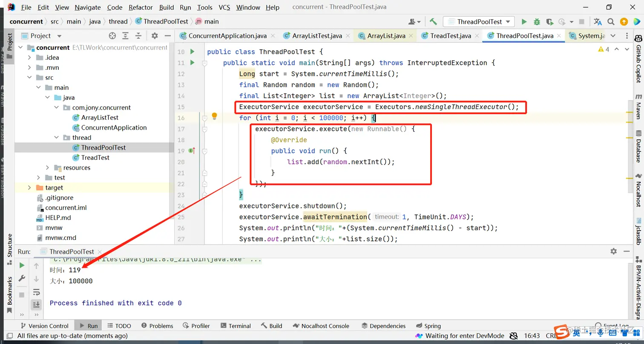This screenshot has height=344, width=644.
Task: Open the Nocalhost Console
Action: pyautogui.click(x=320, y=326)
